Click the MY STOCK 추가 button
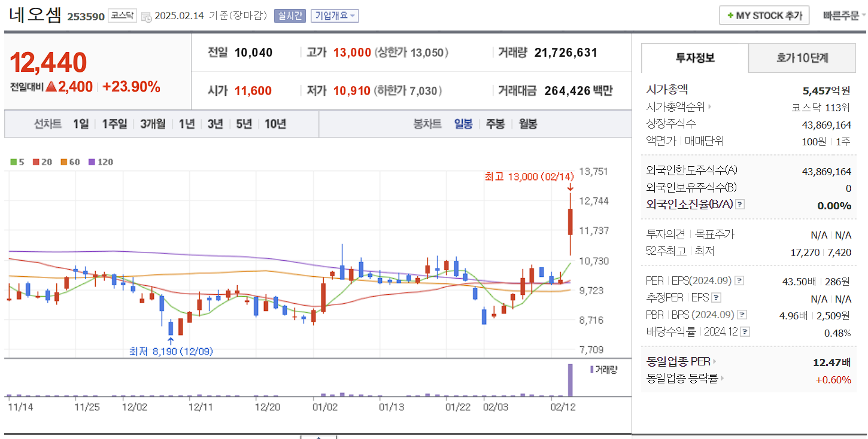 (x=764, y=15)
